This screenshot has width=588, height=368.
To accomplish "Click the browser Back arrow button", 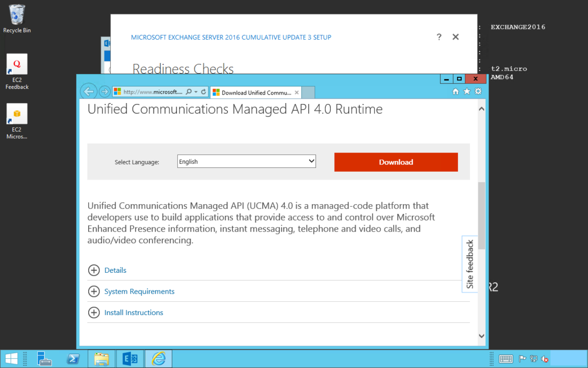I will point(89,92).
